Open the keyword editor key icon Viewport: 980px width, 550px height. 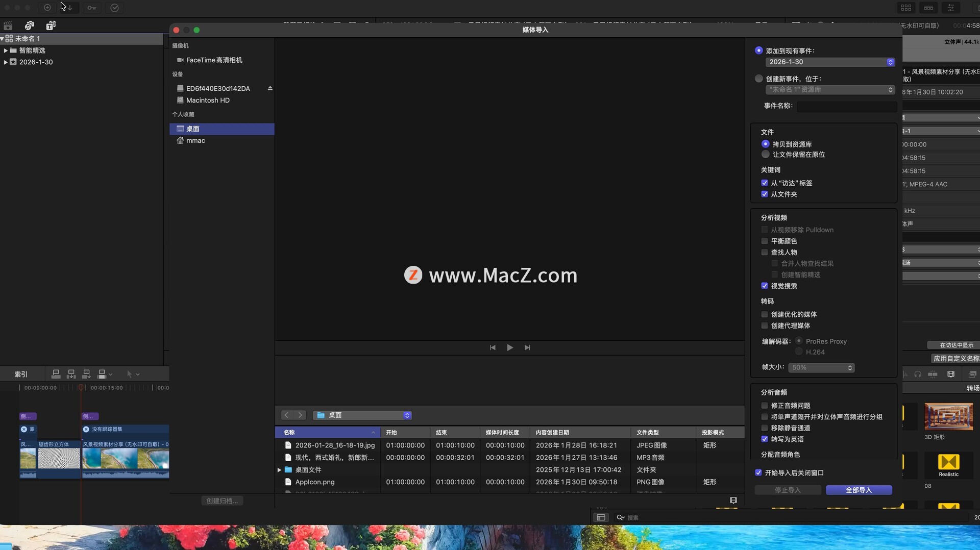(x=92, y=8)
